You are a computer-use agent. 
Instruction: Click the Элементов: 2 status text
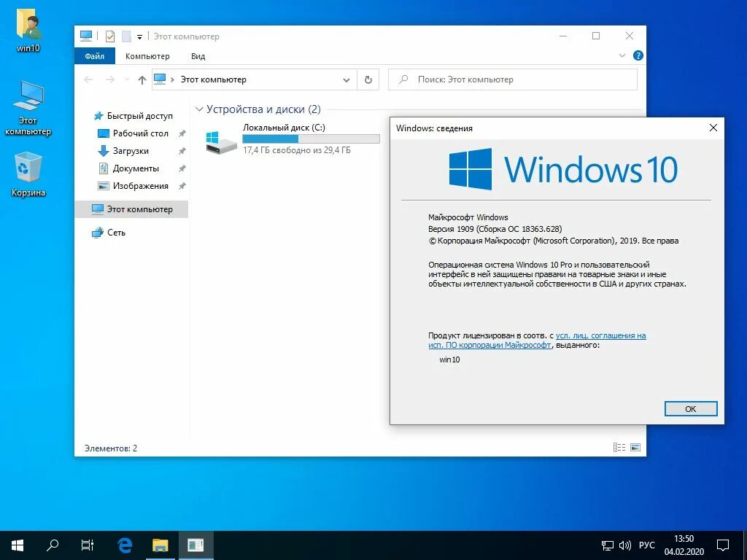point(111,448)
